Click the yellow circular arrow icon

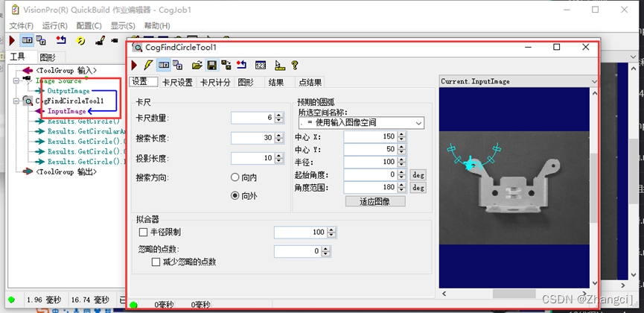click(81, 40)
